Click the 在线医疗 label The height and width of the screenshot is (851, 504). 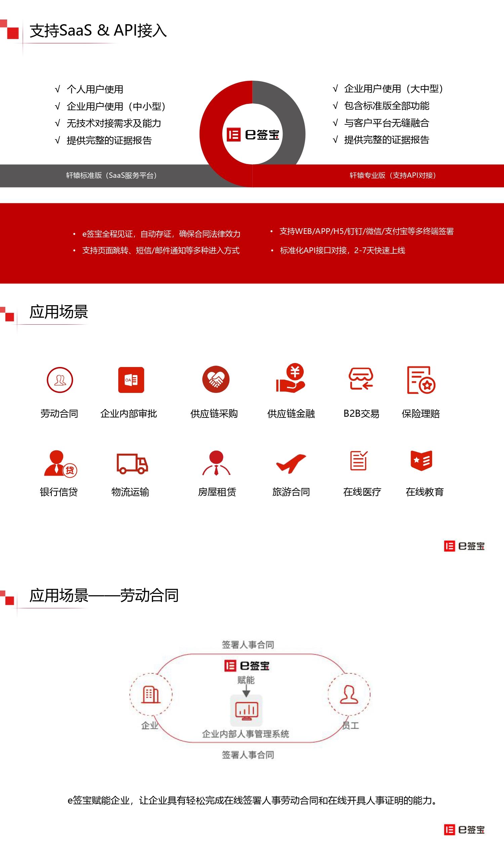click(362, 492)
